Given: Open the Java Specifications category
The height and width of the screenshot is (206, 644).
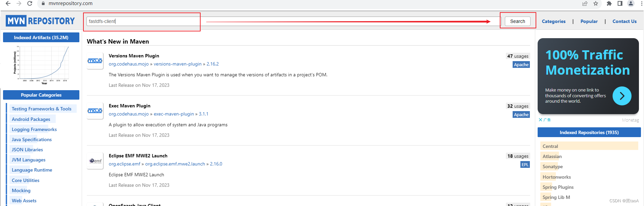Looking at the screenshot, I should pyautogui.click(x=32, y=139).
